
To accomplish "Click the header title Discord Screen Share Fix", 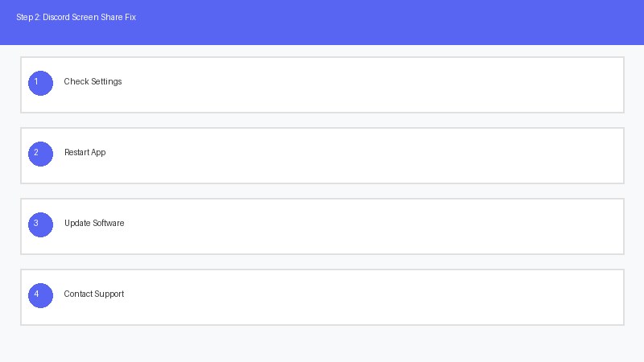I will click(89, 18).
